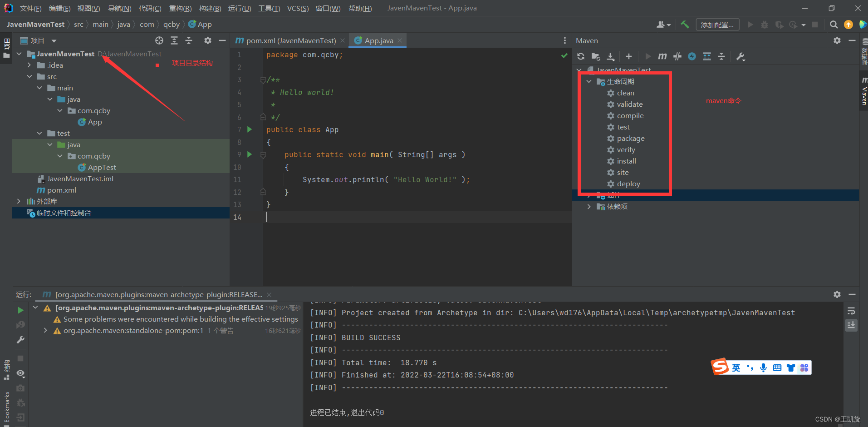Toggle scroll to end in console
Viewport: 868px width, 427px height.
(851, 325)
